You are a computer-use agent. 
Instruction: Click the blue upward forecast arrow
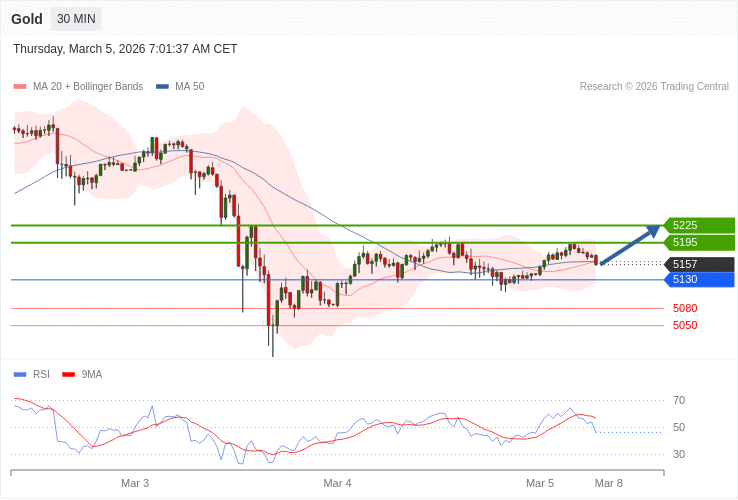click(x=630, y=245)
